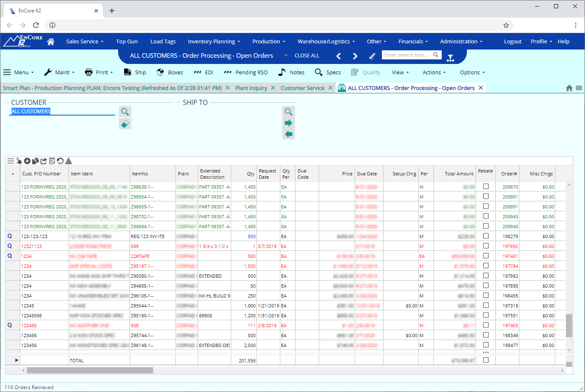
Task: Switch to the Plant Inquiry tab
Action: (x=251, y=88)
